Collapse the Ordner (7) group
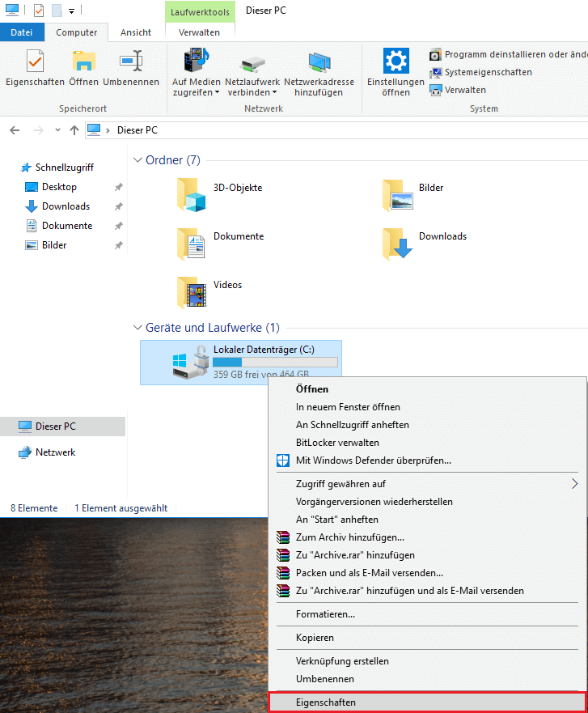 [x=137, y=160]
